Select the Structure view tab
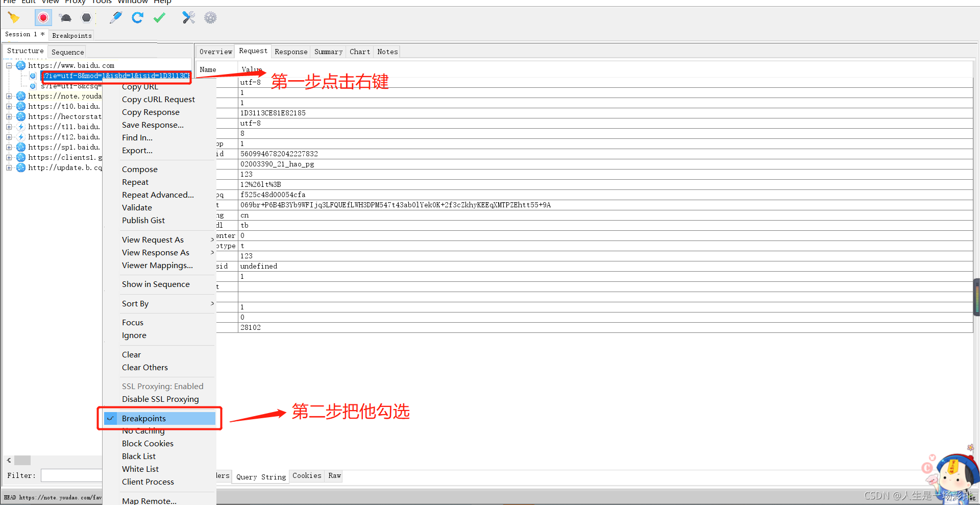980x505 pixels. [x=25, y=51]
